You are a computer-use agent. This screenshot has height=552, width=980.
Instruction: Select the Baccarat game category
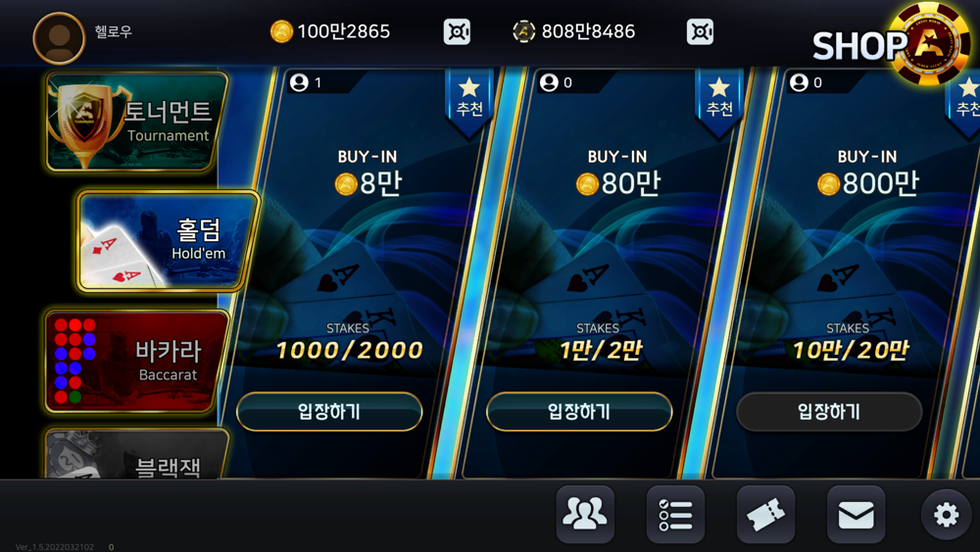coord(135,361)
